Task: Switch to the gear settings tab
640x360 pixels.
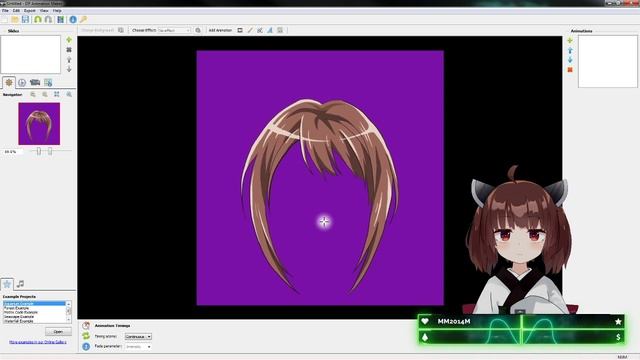Action: click(x=9, y=82)
